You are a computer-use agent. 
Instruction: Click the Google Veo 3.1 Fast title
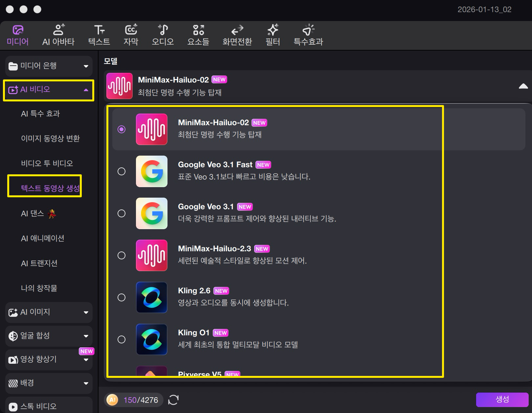tap(215, 165)
